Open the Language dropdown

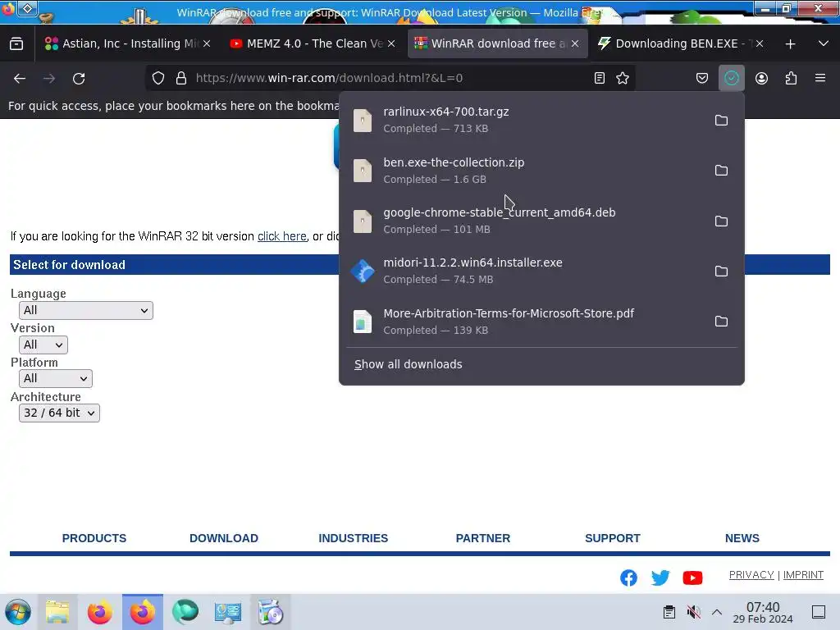pyautogui.click(x=85, y=310)
